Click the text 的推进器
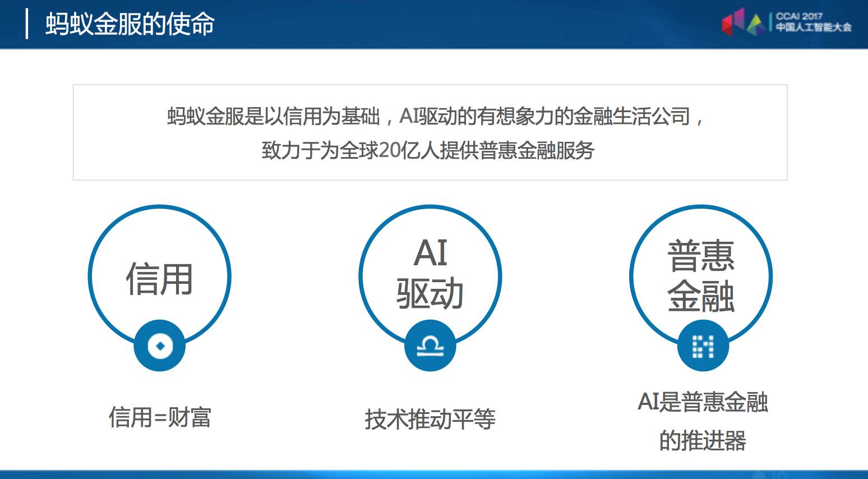Screen dimensions: 868x479 [x=703, y=440]
